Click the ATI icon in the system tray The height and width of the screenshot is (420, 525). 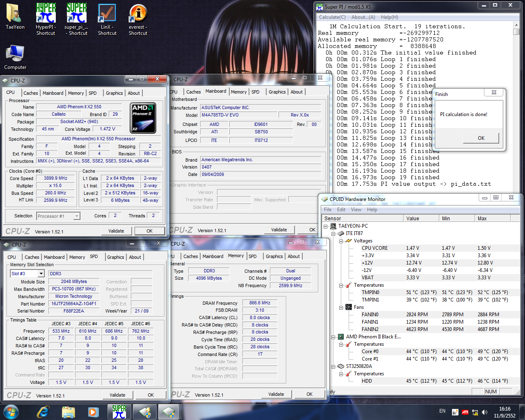point(465,412)
